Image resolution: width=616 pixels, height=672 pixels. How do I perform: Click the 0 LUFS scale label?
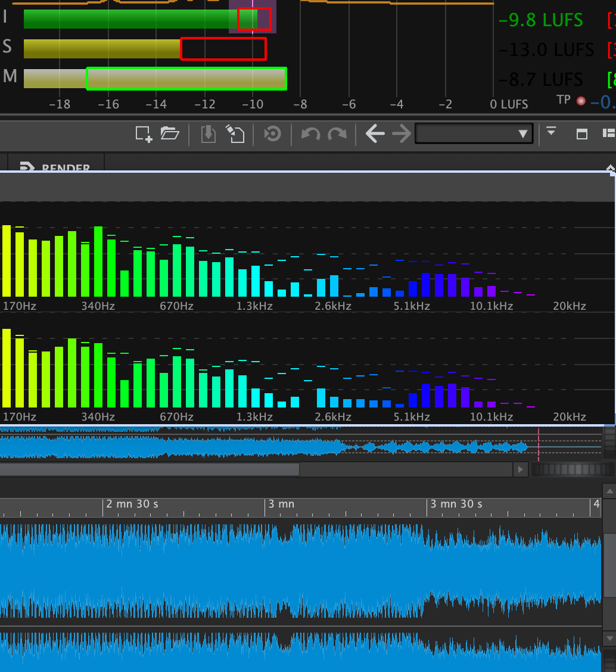[509, 104]
